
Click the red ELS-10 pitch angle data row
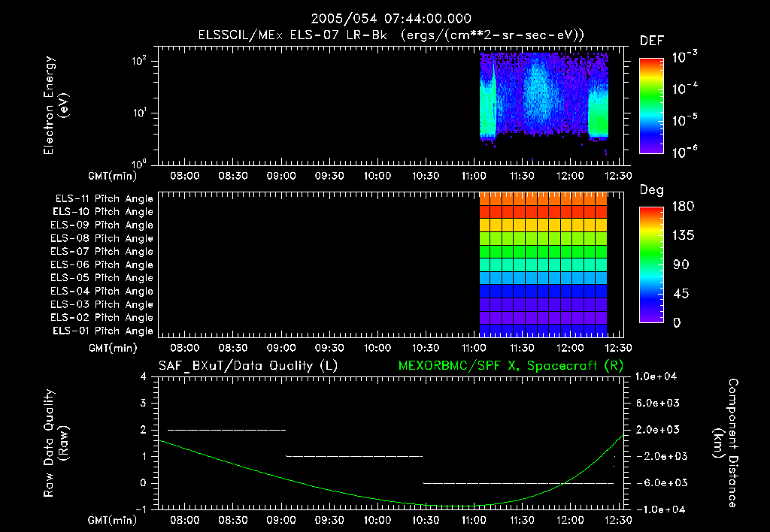543,212
